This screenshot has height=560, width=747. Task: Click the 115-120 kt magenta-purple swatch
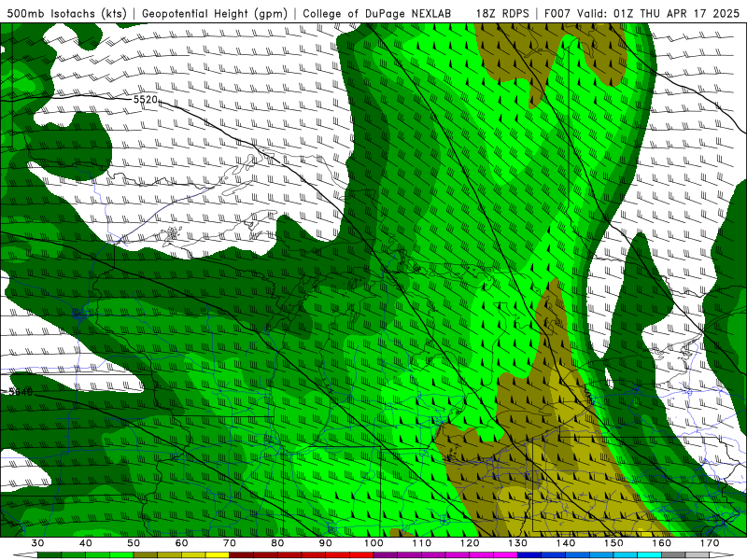point(458,555)
